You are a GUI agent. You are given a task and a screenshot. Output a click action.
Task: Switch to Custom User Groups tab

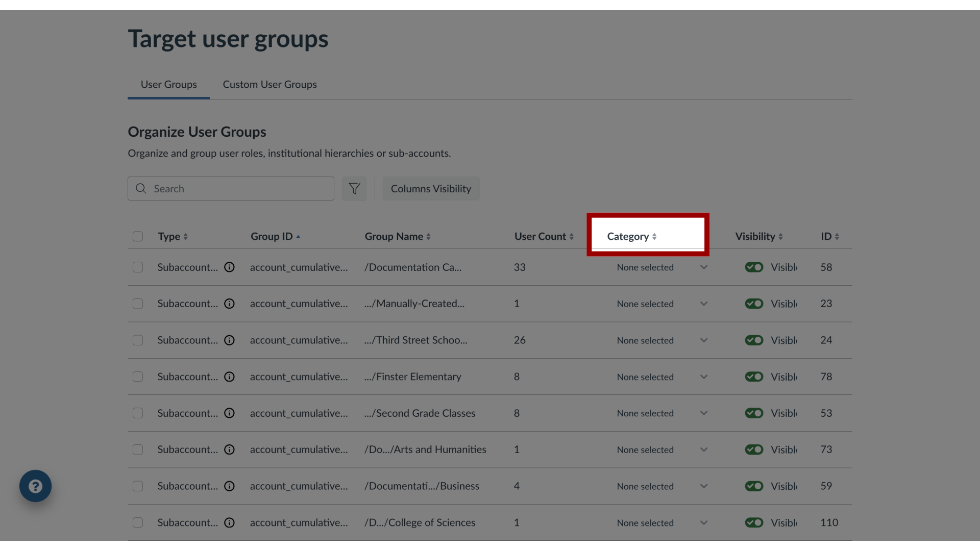coord(269,85)
